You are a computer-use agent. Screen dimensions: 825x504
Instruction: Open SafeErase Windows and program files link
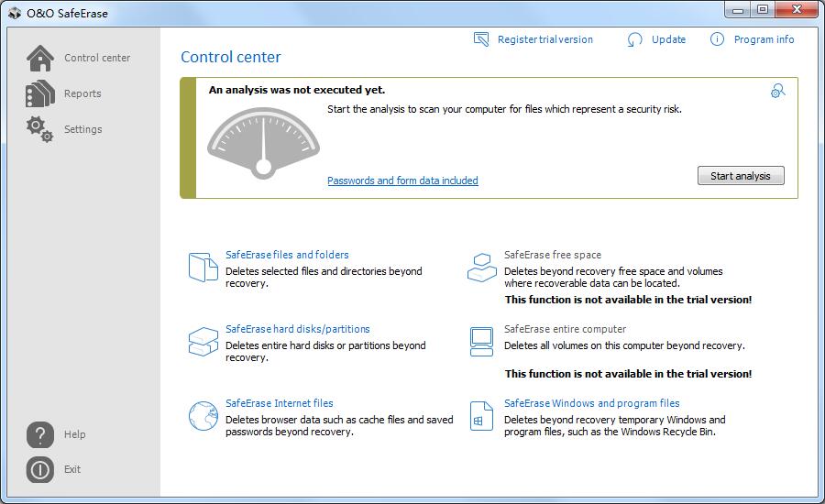tap(591, 403)
